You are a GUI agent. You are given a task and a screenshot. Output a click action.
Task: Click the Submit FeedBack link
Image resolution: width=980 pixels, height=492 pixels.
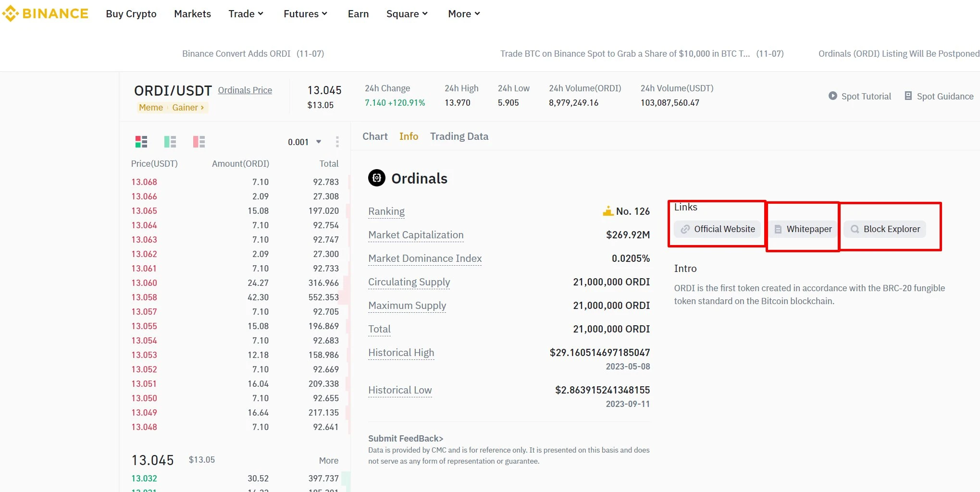point(405,438)
